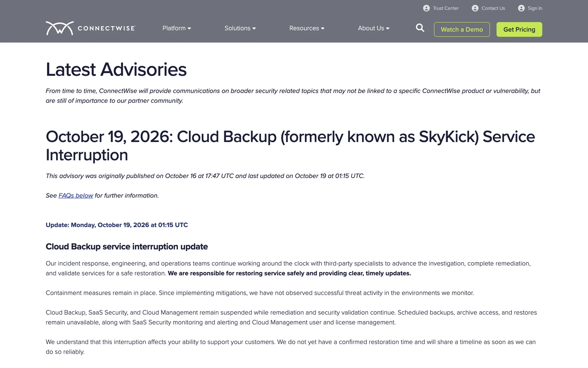
Task: Click the paragraph starting From time to time
Action: [x=293, y=96]
